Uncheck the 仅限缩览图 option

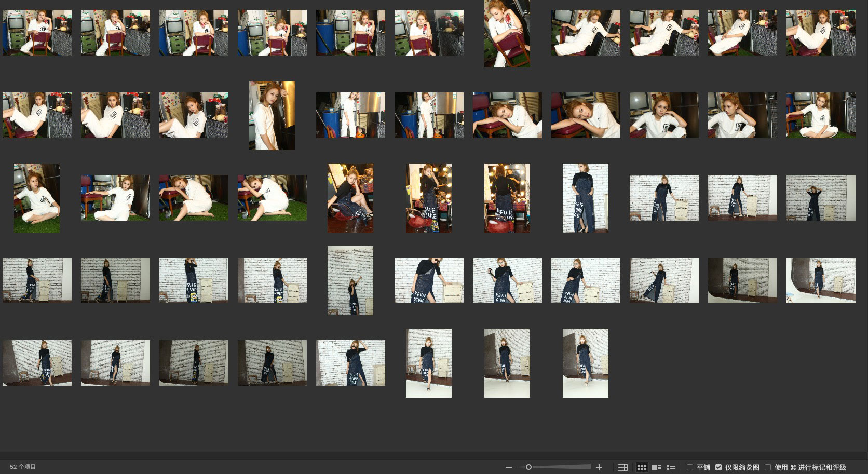tap(718, 467)
